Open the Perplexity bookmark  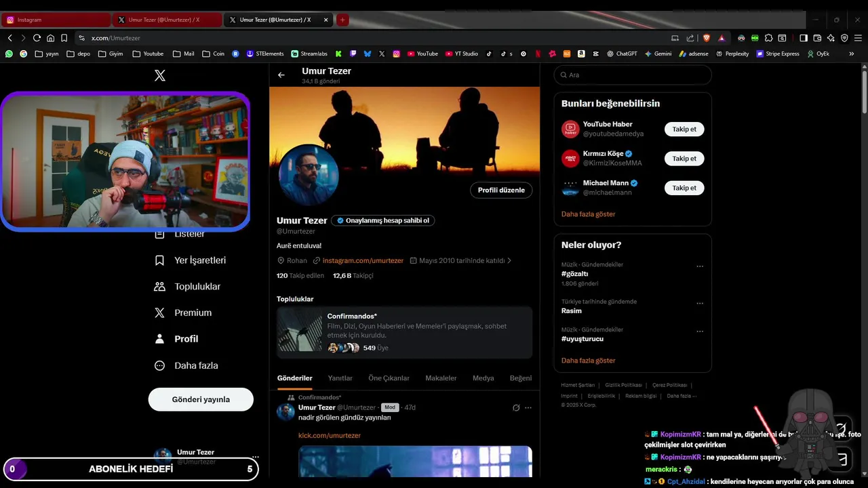click(x=732, y=54)
